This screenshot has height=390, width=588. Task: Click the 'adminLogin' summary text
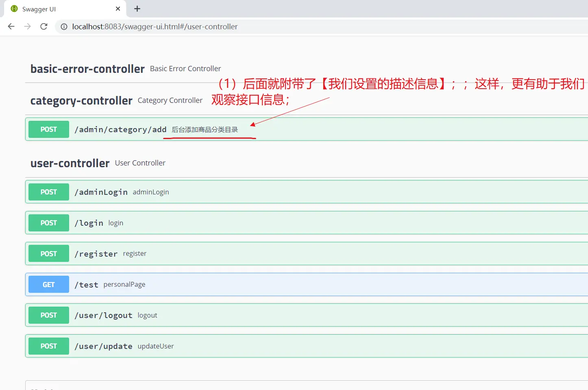point(151,192)
